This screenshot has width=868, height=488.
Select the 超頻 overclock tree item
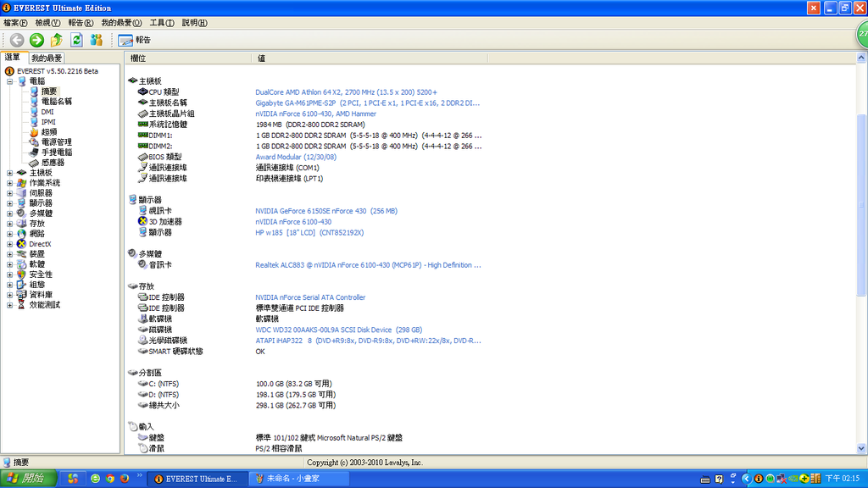[49, 132]
